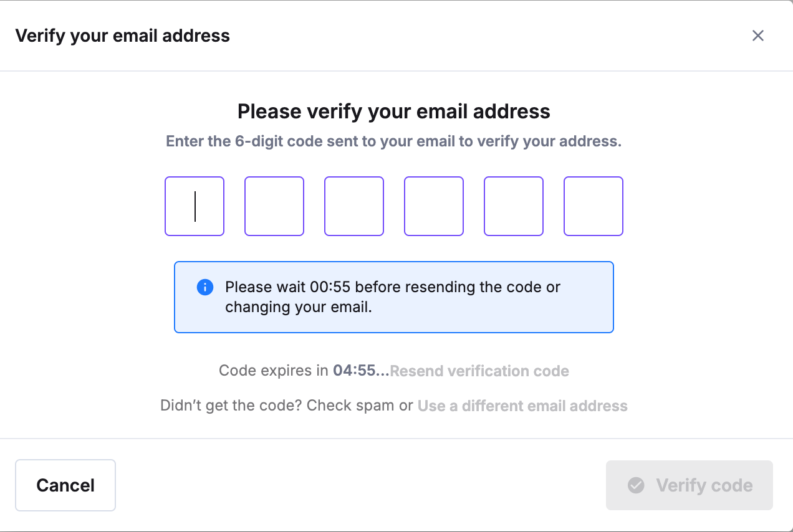Screen dimensions: 793x532
Task: Select the third digit code box
Action: point(354,206)
